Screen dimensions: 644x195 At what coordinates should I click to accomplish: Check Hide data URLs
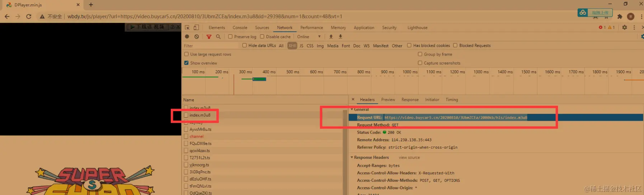click(244, 46)
